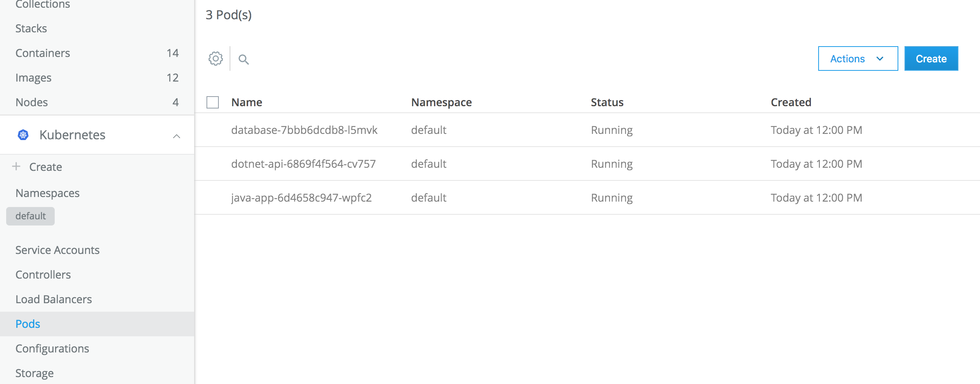Click the 3 Pod(s) heading
980x384 pixels.
click(x=229, y=15)
